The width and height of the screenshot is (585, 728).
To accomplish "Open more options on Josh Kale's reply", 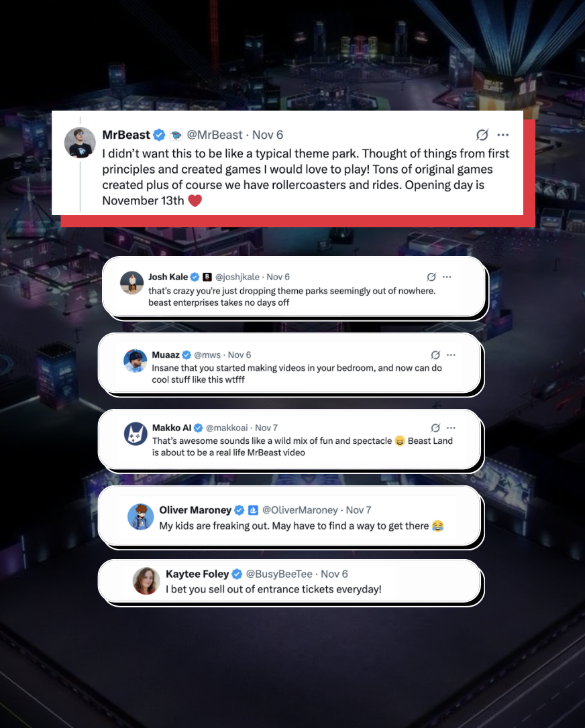I will pos(447,277).
